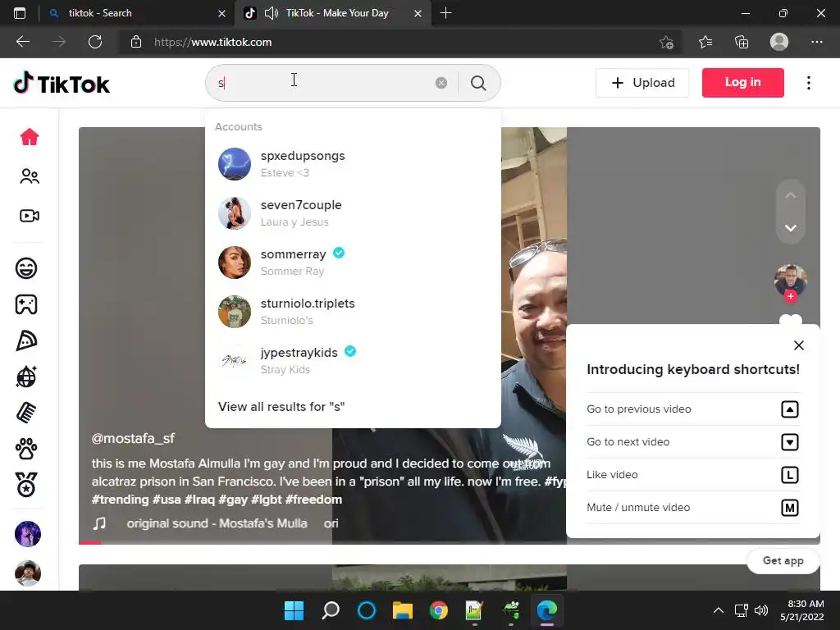View site information via the lock icon
The height and width of the screenshot is (630, 840).
[136, 42]
